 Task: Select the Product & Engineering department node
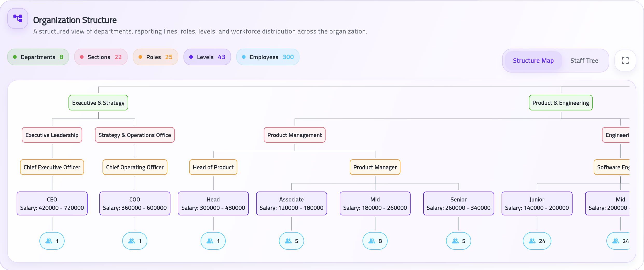pyautogui.click(x=561, y=103)
